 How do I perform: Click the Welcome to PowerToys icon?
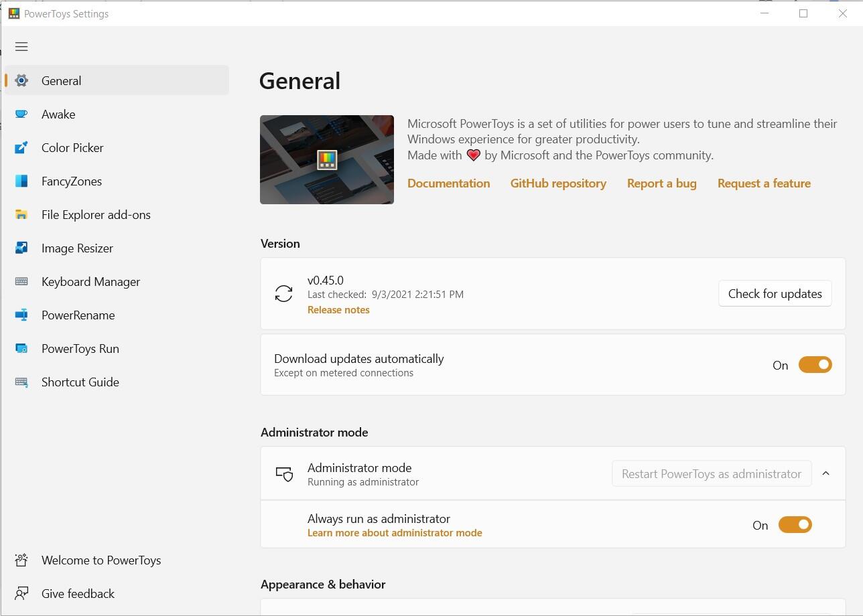(x=21, y=560)
